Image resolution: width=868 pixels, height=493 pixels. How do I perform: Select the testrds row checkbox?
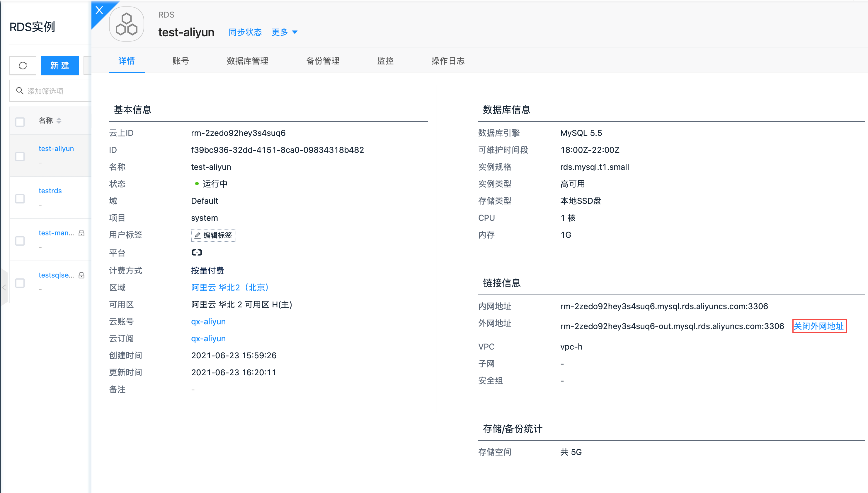point(20,198)
